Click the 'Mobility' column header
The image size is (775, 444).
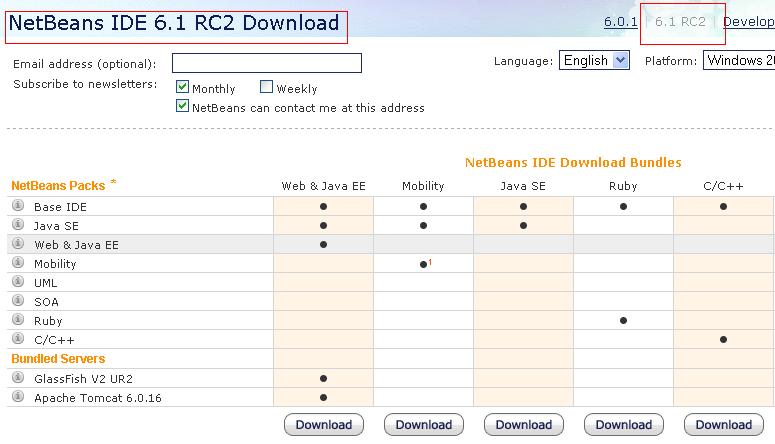tap(423, 186)
